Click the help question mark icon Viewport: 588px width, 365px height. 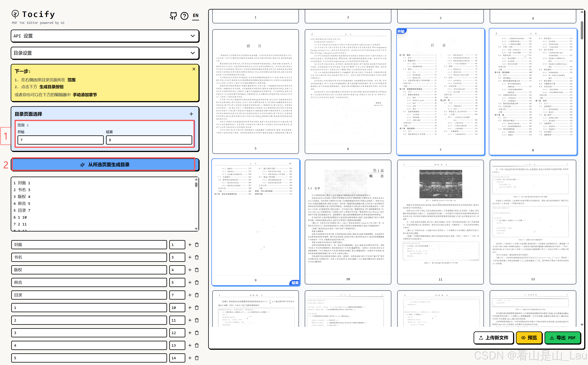(x=184, y=16)
